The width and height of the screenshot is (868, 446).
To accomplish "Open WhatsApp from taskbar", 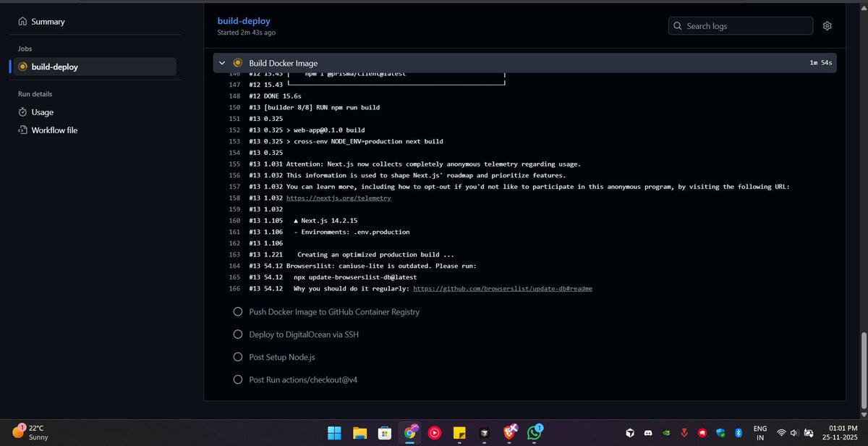I will (x=535, y=432).
